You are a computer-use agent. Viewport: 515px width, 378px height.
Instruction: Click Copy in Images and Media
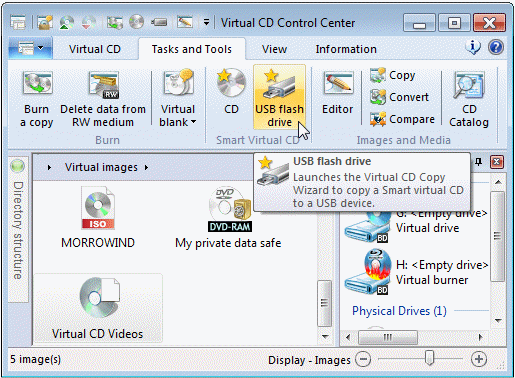click(x=392, y=75)
